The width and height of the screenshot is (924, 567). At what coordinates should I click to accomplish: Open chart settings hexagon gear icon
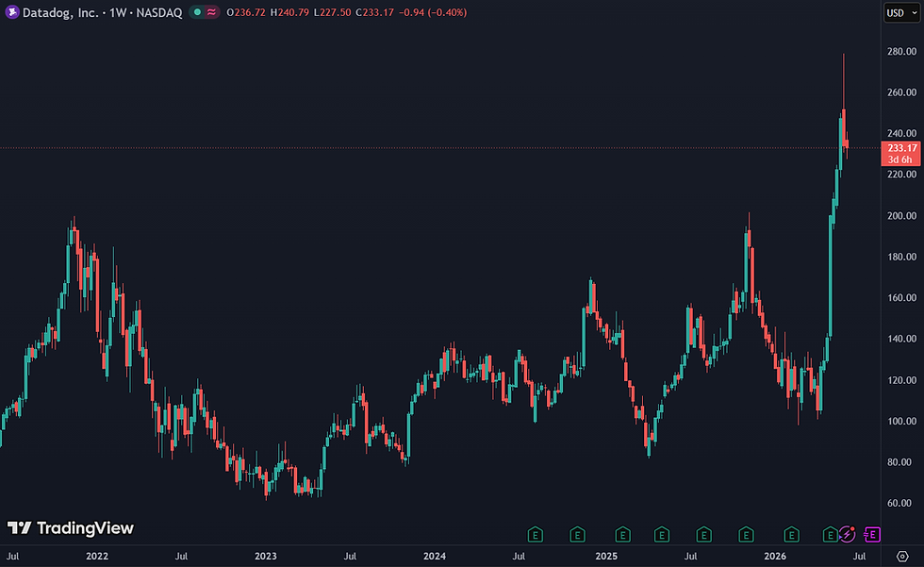point(902,557)
